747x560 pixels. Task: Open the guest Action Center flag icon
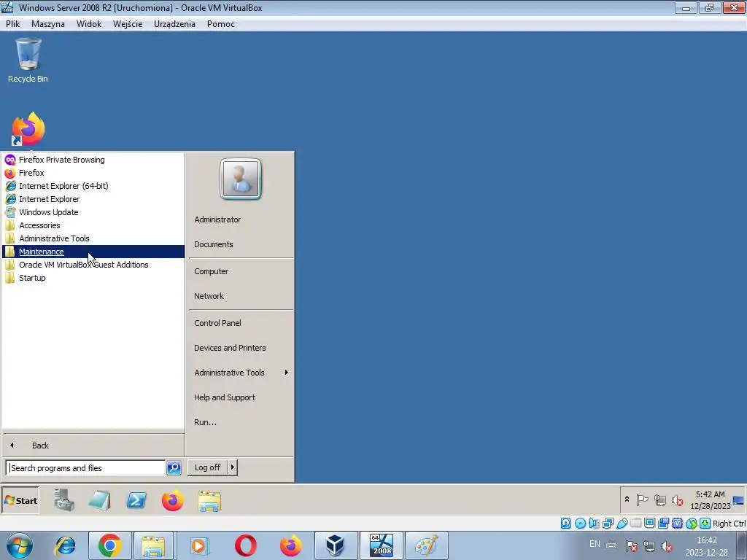[x=642, y=500]
